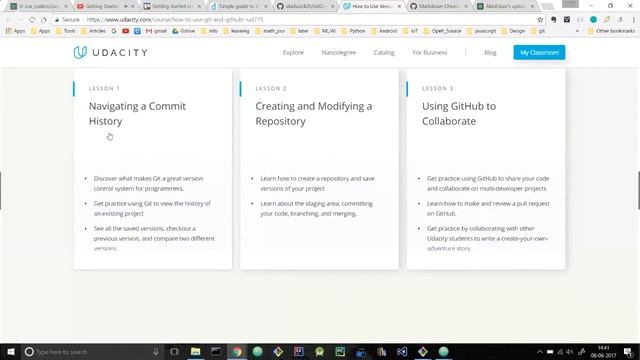This screenshot has width=640, height=360.
Task: Open the Blog link
Action: click(x=490, y=52)
